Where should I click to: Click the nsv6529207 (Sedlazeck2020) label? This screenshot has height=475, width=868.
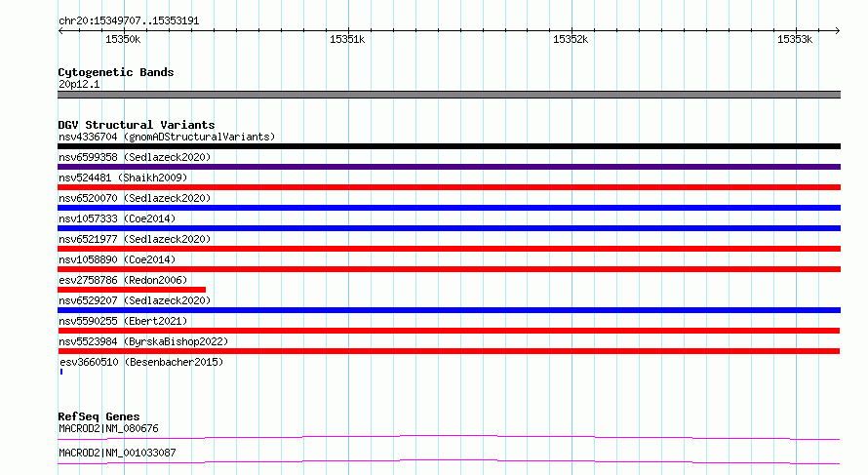(x=135, y=300)
